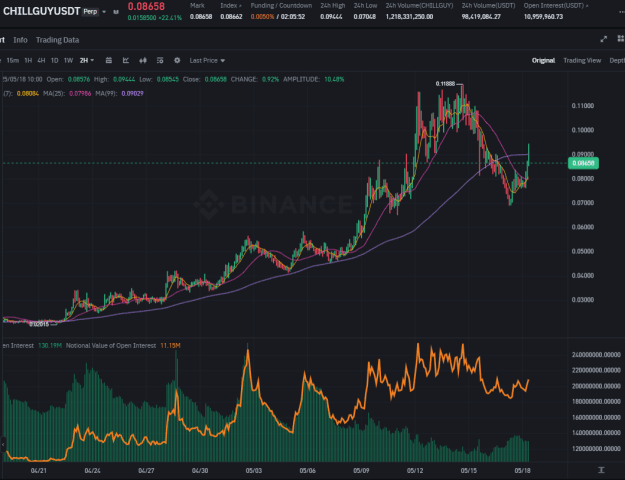Click the arrow icon next to Index
This screenshot has height=480, width=625.
click(x=240, y=6)
